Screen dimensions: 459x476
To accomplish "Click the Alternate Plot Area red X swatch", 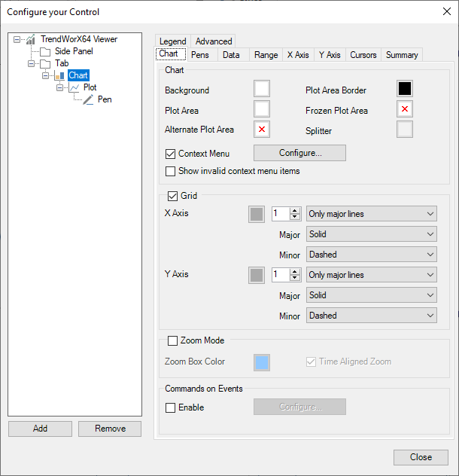I will [x=262, y=130].
